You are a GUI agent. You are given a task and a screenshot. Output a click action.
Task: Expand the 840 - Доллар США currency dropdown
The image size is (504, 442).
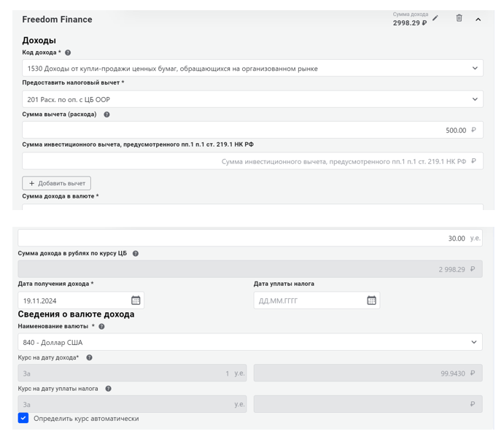249,342
